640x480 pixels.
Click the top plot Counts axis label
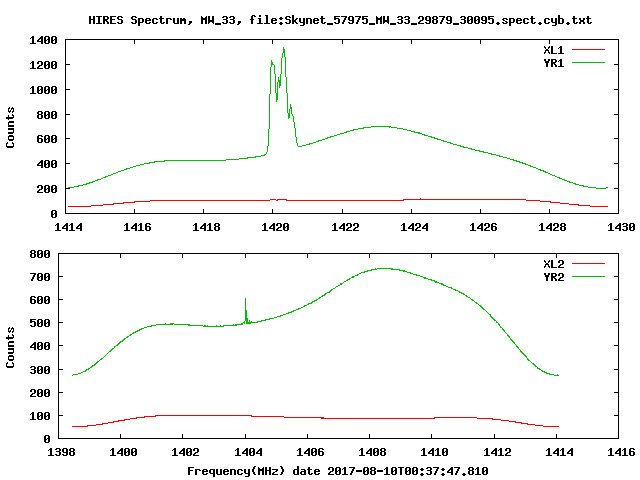pyautogui.click(x=10, y=127)
